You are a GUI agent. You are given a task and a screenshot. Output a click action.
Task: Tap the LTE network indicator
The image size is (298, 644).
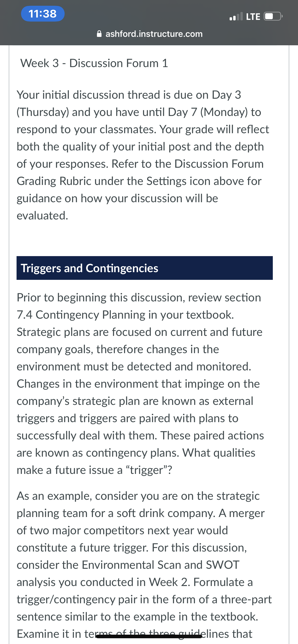pos(253,17)
